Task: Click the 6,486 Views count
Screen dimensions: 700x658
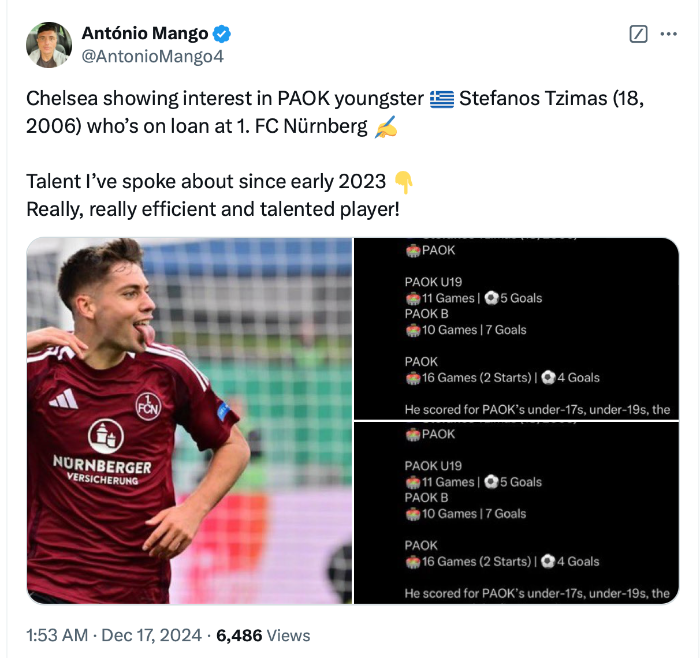Action: 263,635
